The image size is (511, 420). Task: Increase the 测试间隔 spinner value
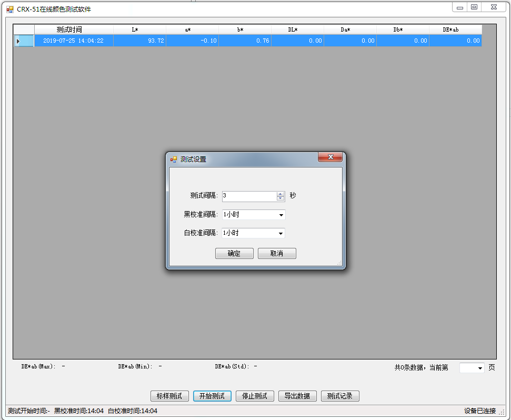[280, 194]
